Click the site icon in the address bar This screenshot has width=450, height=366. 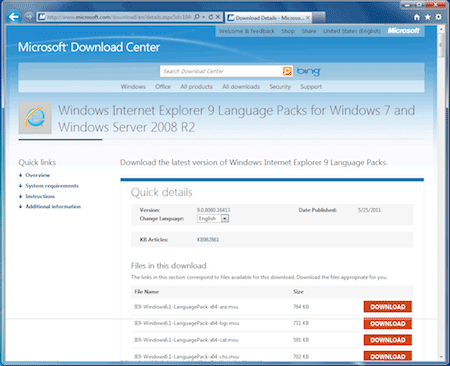coord(41,17)
